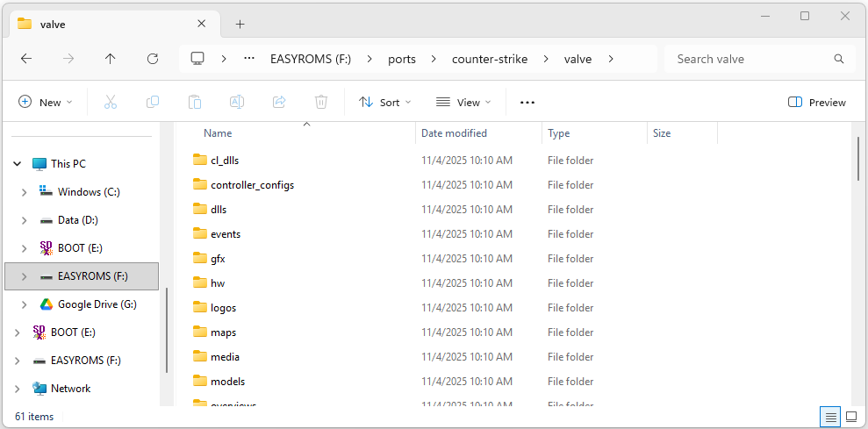The image size is (868, 429).
Task: Go forward to next folder
Action: 68,59
